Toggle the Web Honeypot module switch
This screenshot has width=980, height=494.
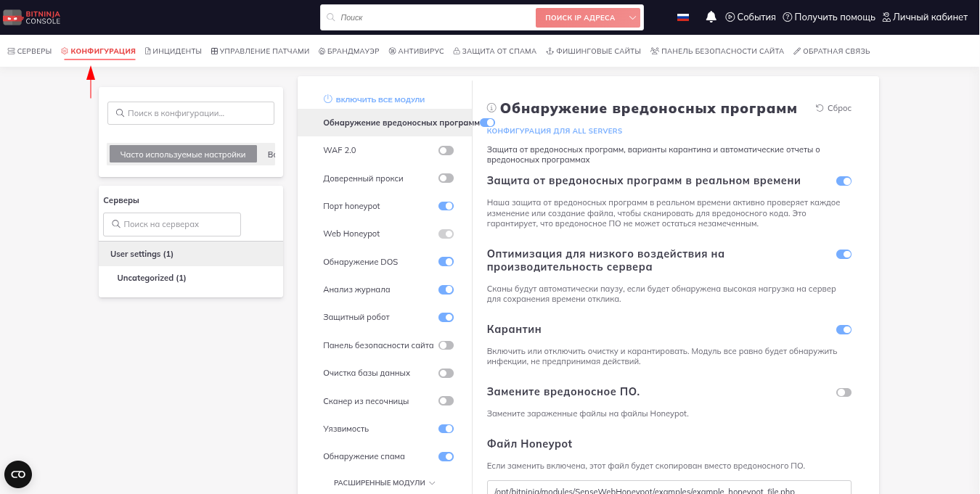coord(446,234)
